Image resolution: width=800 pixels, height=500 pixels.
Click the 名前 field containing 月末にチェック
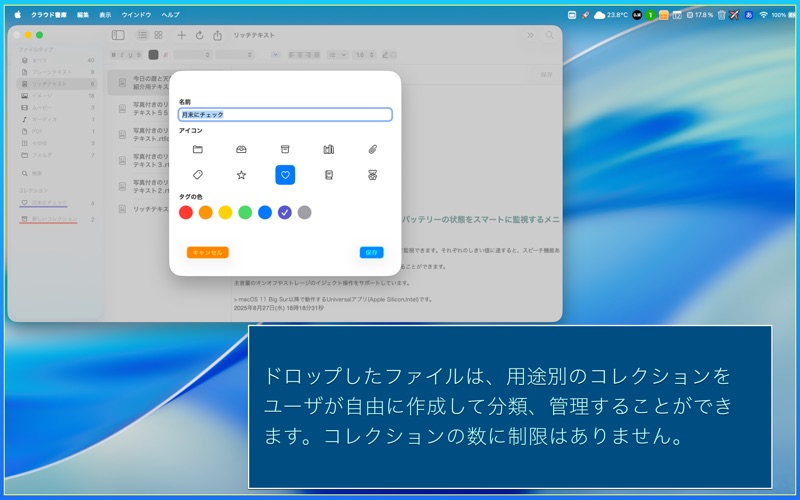(285, 114)
